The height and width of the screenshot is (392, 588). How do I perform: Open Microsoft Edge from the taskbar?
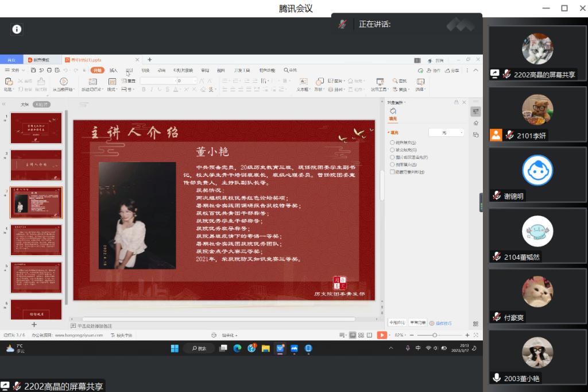click(237, 348)
